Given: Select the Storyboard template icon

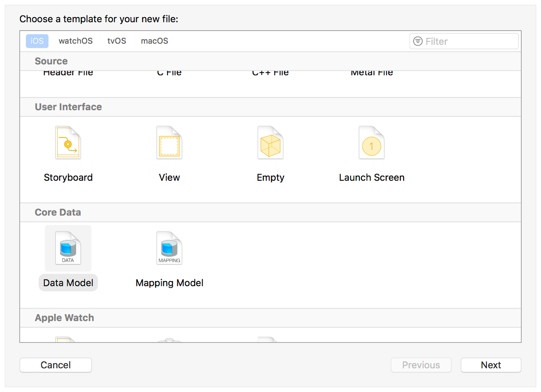Looking at the screenshot, I should [x=68, y=143].
